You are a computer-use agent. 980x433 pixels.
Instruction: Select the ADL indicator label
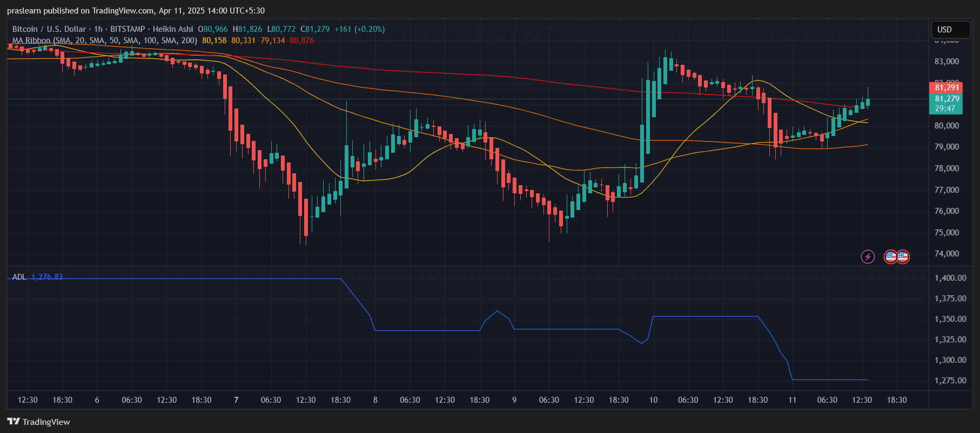pos(19,277)
